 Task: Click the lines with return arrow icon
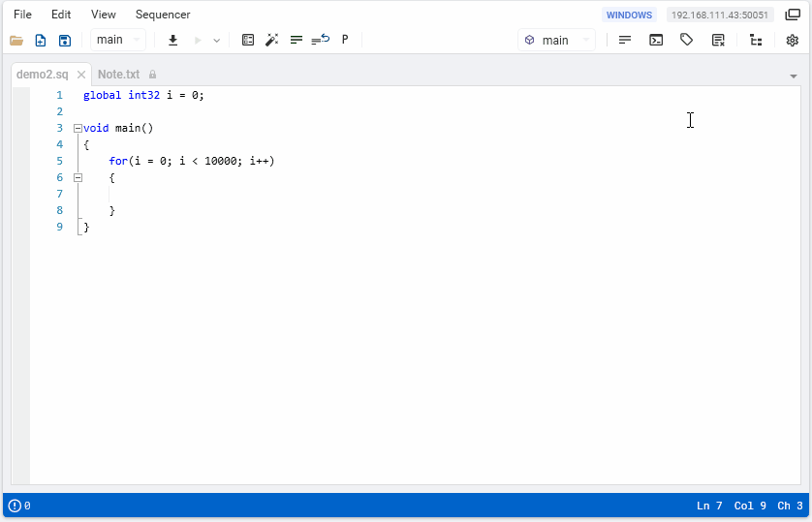tap(321, 40)
